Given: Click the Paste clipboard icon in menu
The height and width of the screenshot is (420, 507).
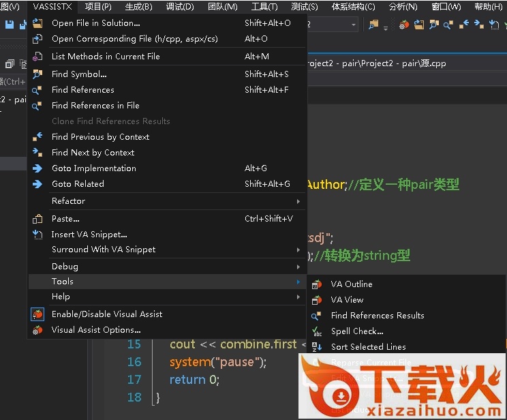Looking at the screenshot, I should coord(37,219).
